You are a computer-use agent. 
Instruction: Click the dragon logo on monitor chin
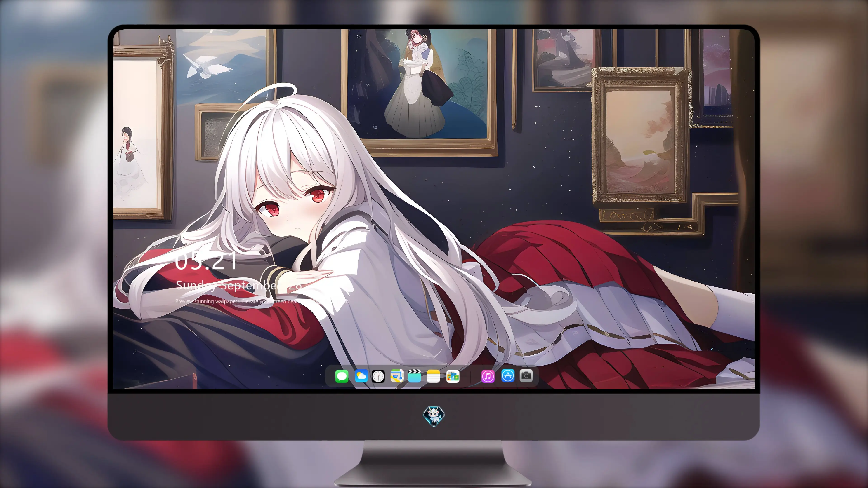pos(434,416)
